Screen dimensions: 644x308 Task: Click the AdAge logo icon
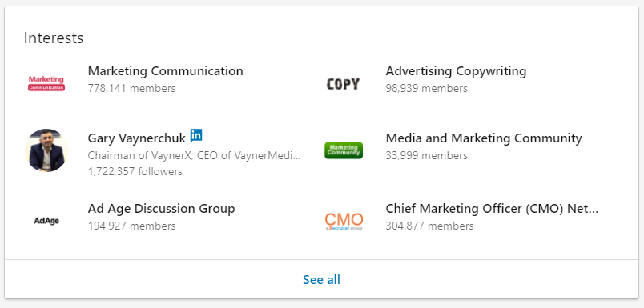(46, 221)
